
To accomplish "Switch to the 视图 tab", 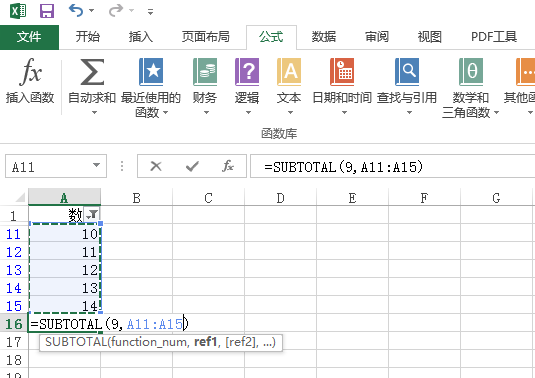I will pyautogui.click(x=430, y=37).
